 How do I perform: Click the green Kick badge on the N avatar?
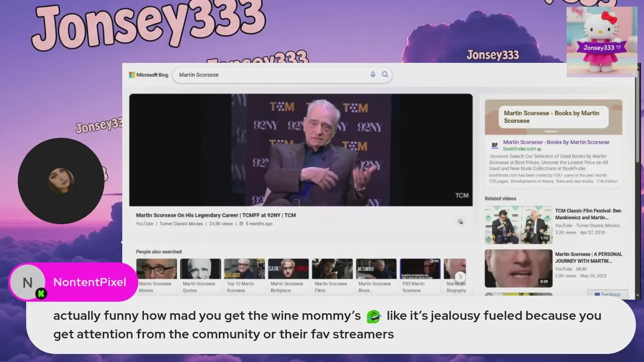pyautogui.click(x=41, y=294)
